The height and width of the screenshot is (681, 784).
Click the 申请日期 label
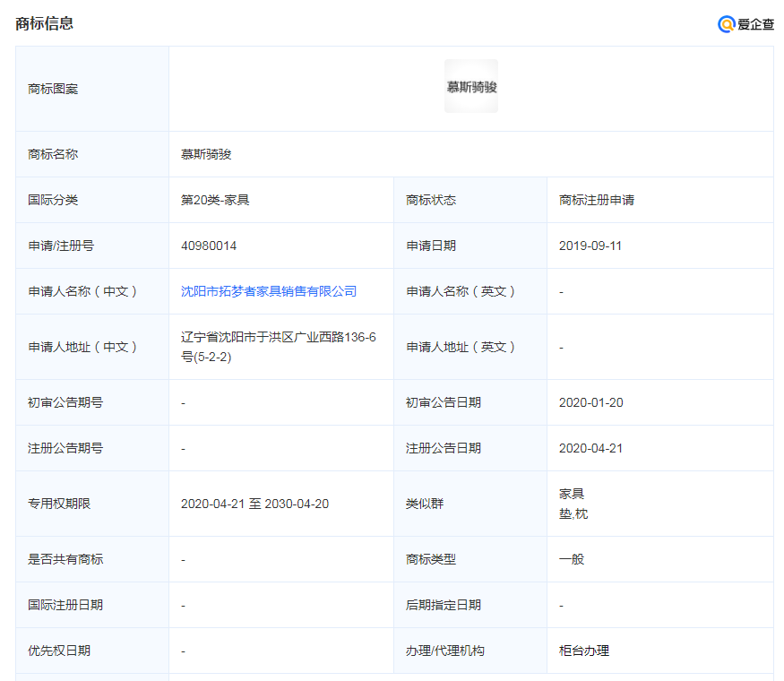(x=431, y=246)
